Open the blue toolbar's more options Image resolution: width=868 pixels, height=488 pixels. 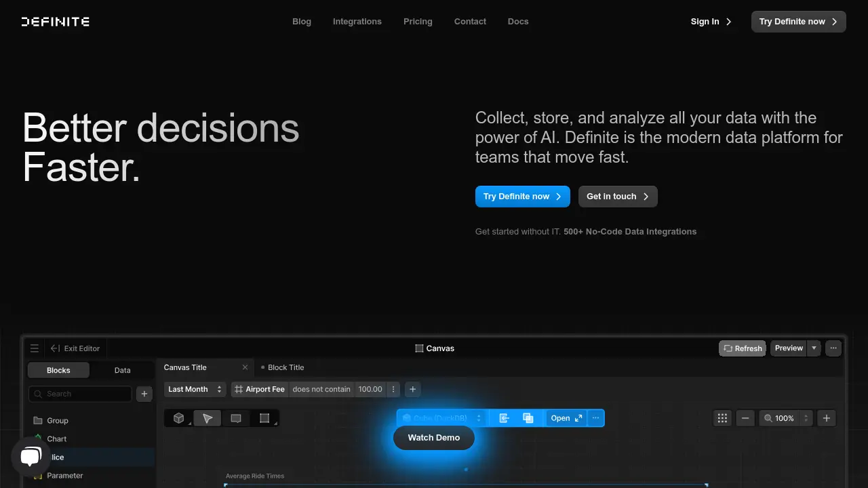tap(595, 418)
